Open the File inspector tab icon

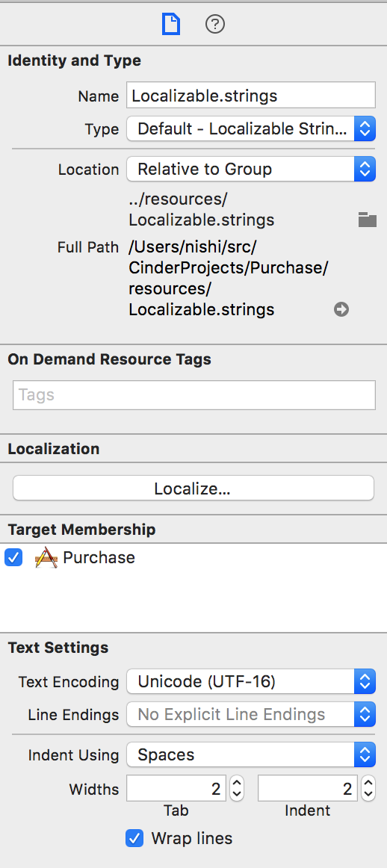coord(170,25)
